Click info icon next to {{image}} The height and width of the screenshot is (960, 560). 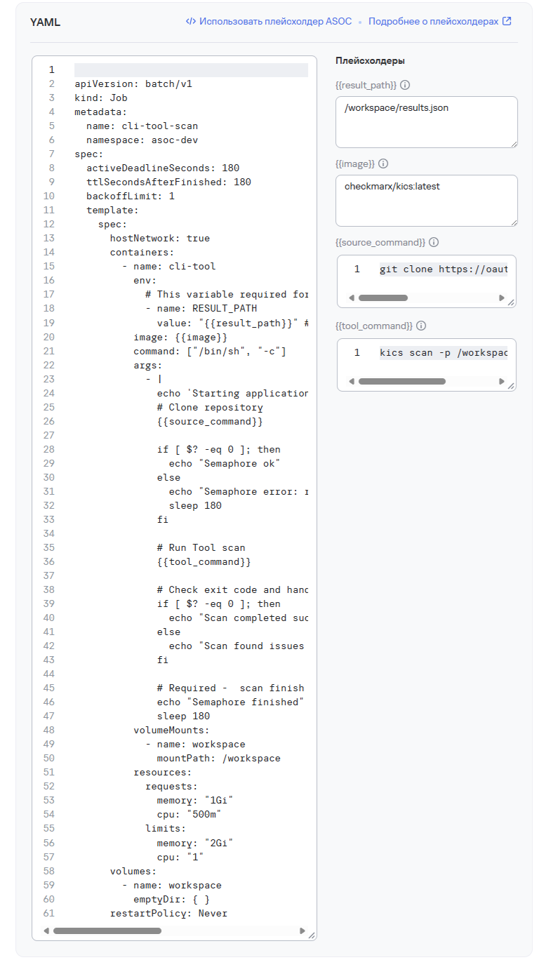383,164
